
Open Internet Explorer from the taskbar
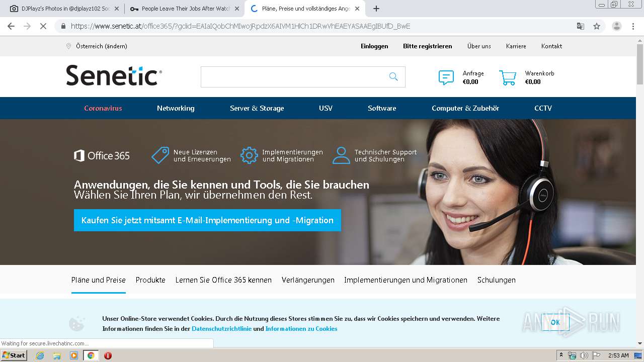coord(40,355)
